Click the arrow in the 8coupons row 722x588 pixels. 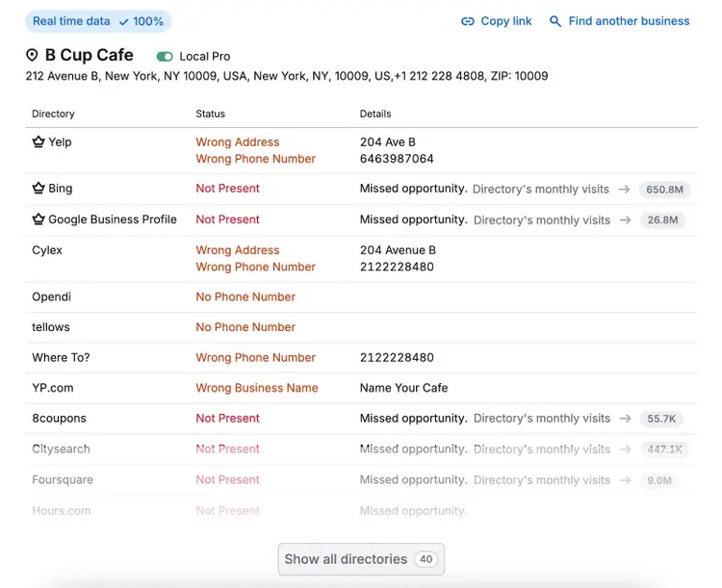[x=625, y=419]
